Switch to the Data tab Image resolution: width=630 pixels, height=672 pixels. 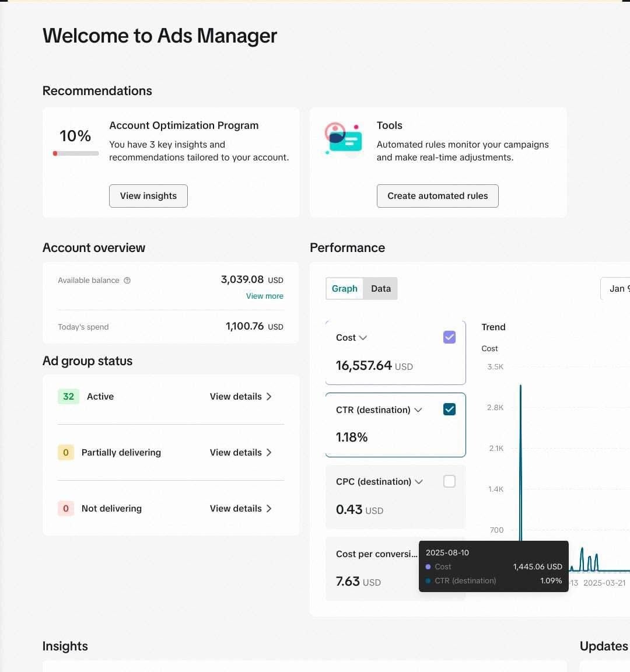click(x=380, y=289)
